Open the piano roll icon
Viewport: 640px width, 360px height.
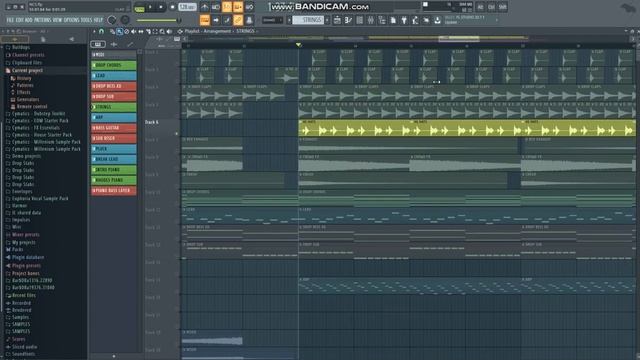click(348, 20)
